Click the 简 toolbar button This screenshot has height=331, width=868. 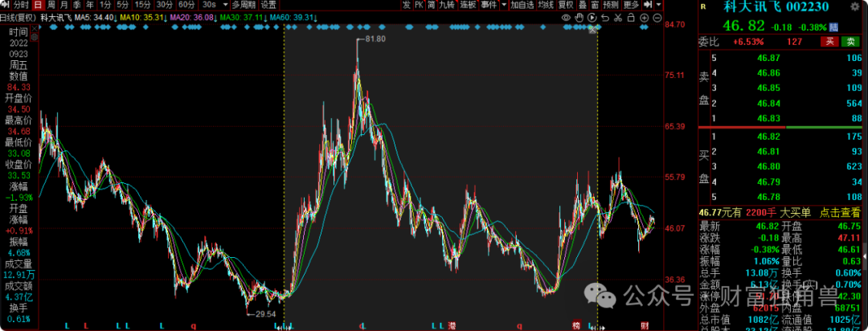click(x=432, y=5)
